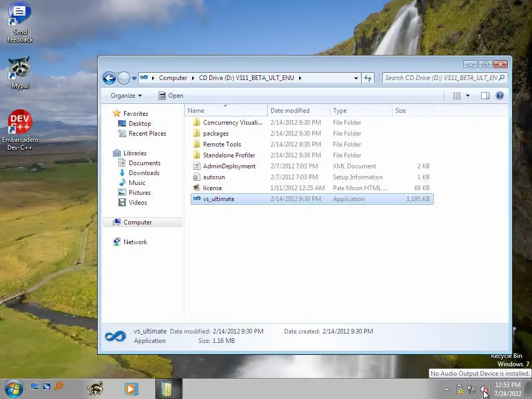Open Documents library
The height and width of the screenshot is (399, 532).
pos(144,163)
